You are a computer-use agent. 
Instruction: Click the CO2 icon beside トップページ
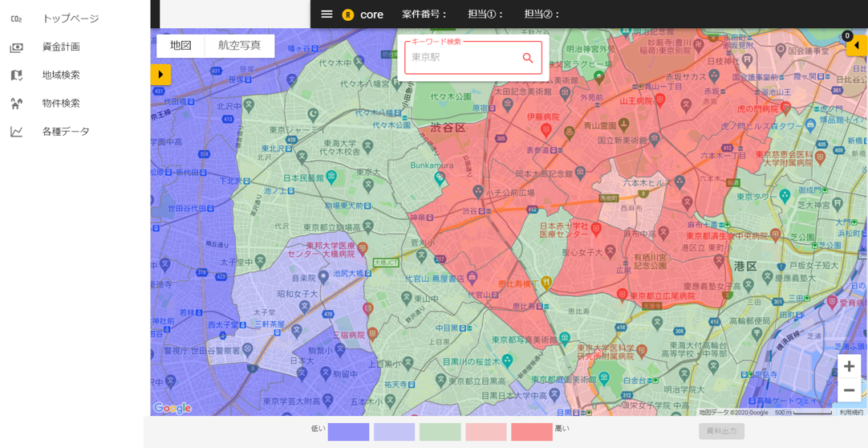tap(17, 18)
